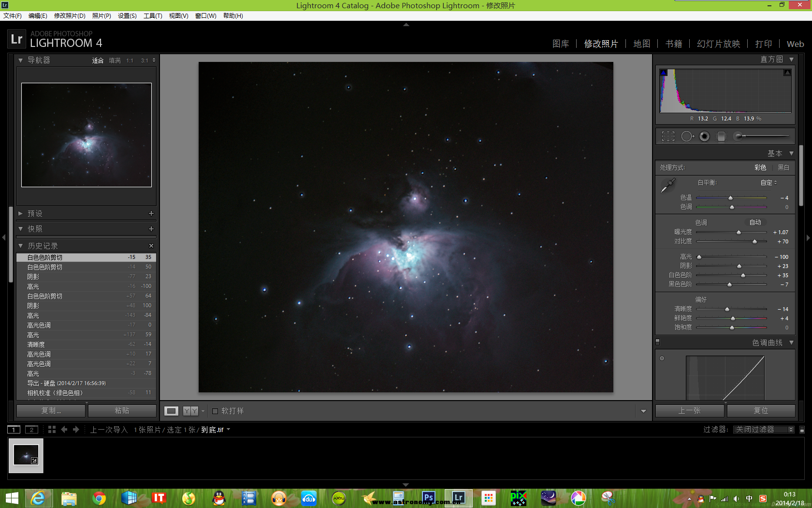Set navigator zoom to 适合

tap(98, 60)
